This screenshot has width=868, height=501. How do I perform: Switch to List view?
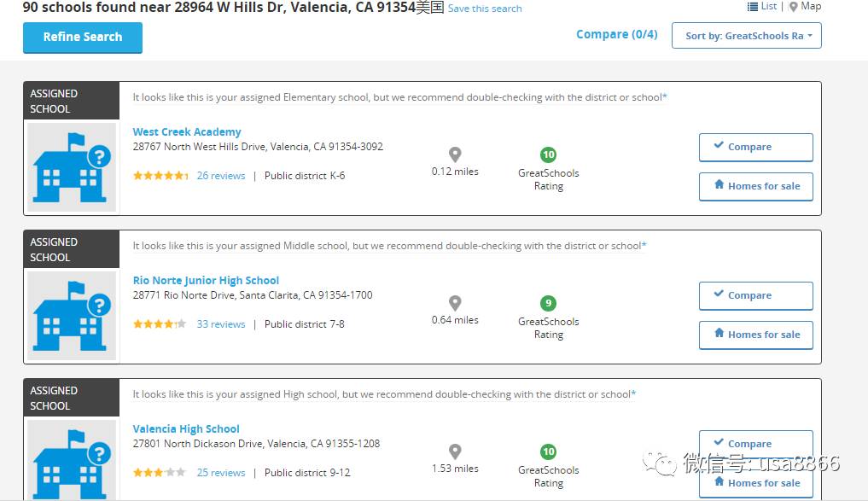[x=762, y=6]
